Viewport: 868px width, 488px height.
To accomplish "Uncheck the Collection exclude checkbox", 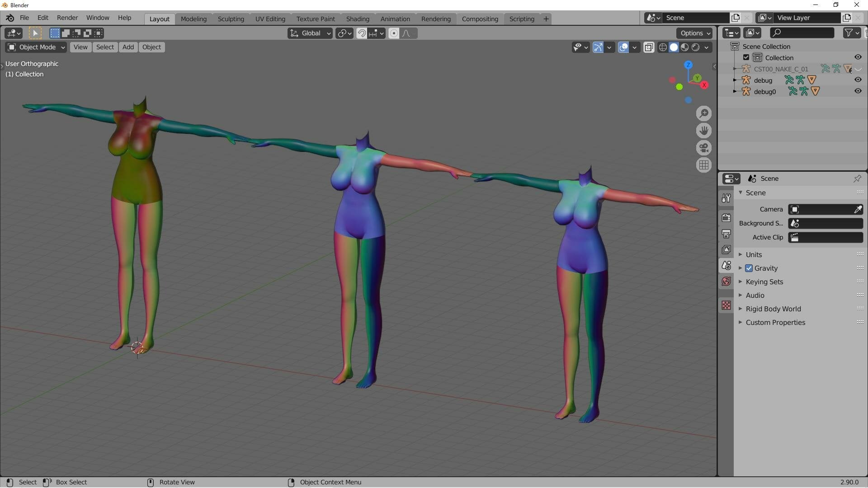I will point(746,57).
